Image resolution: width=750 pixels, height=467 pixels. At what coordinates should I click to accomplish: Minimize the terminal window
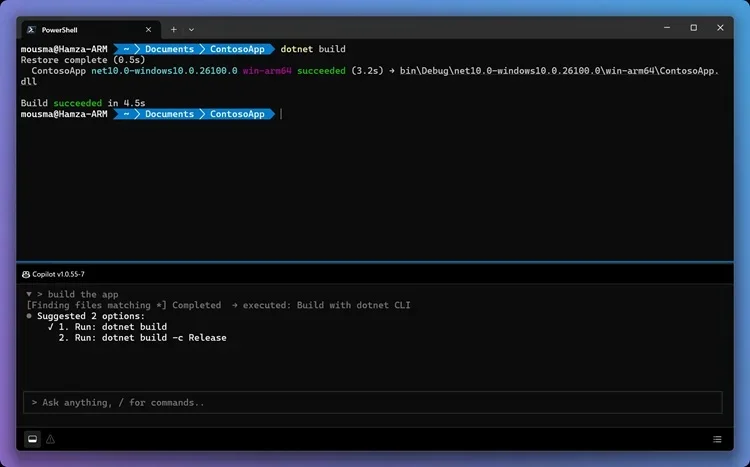[667, 28]
